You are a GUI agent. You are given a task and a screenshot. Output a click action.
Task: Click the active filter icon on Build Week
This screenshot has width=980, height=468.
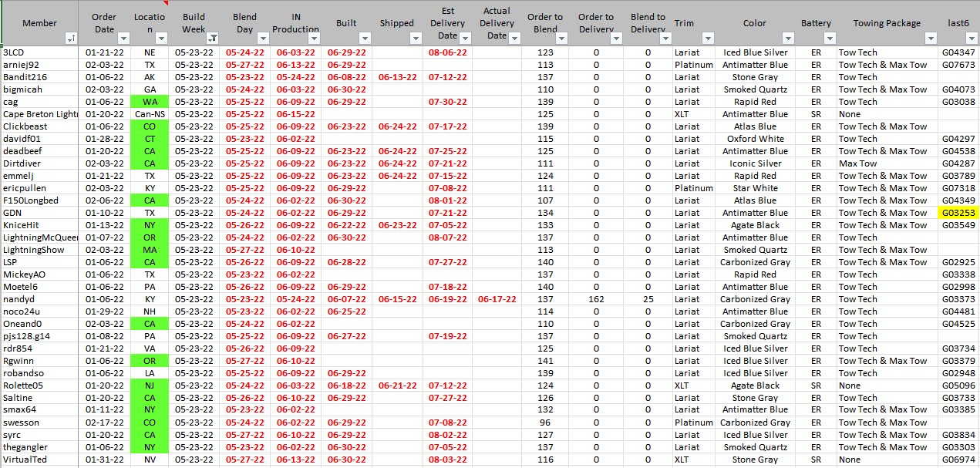[x=213, y=38]
